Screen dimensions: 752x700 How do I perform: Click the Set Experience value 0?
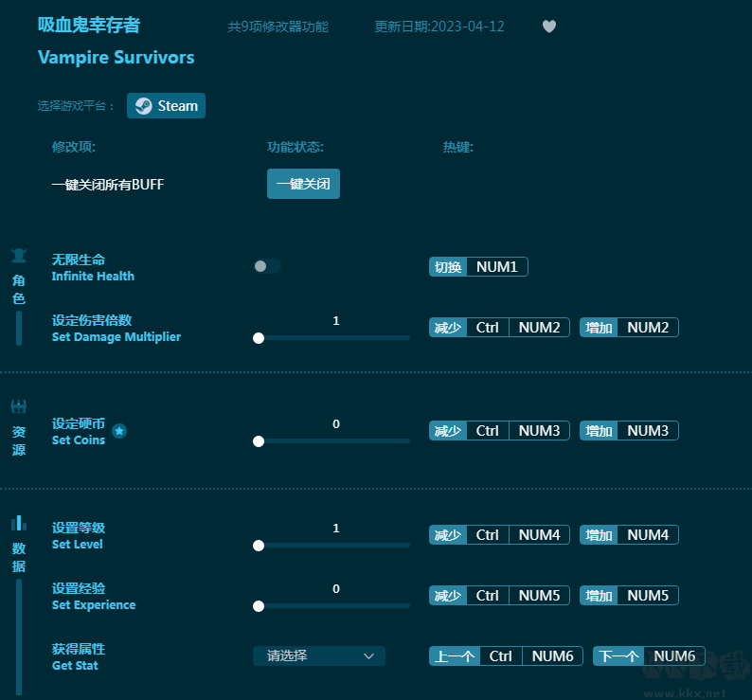[336, 588]
